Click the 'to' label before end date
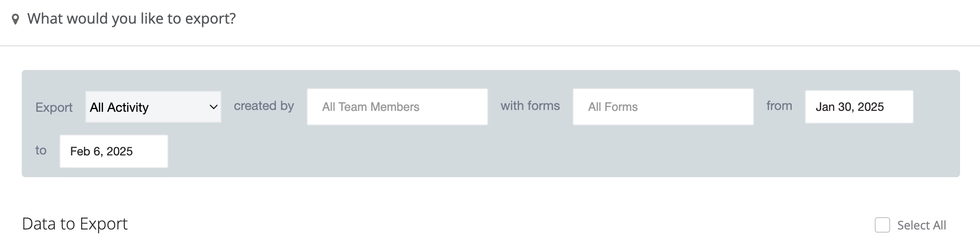980x249 pixels. pos(41,150)
